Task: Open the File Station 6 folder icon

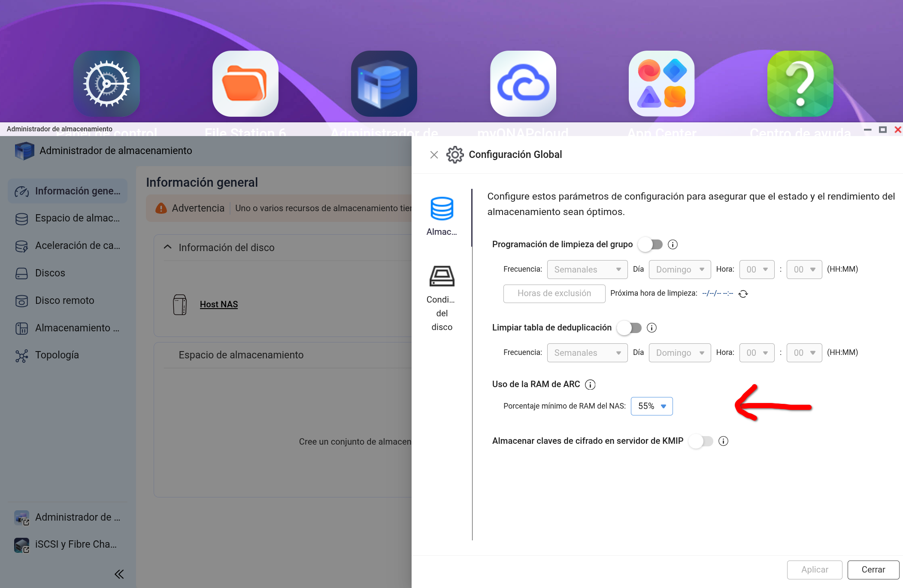Action: point(245,84)
